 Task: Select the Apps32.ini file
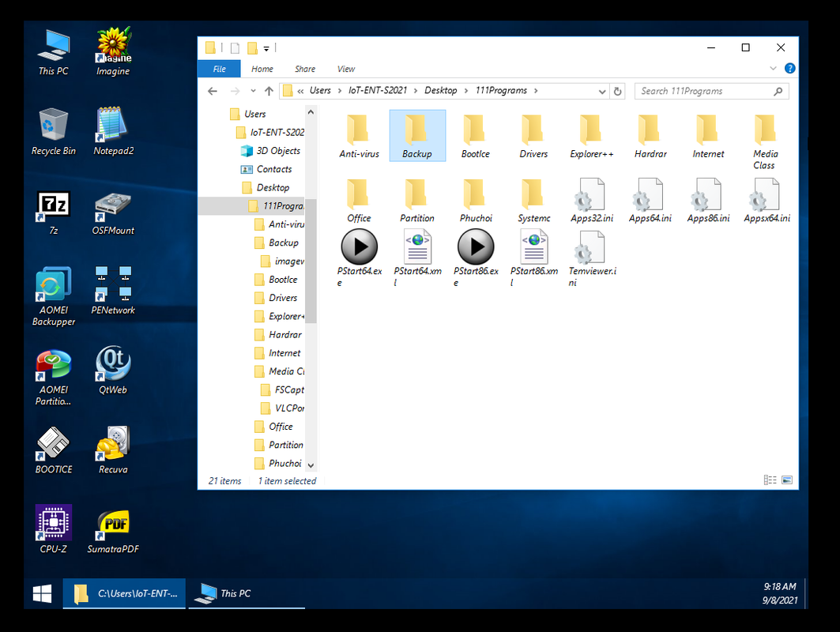point(591,201)
